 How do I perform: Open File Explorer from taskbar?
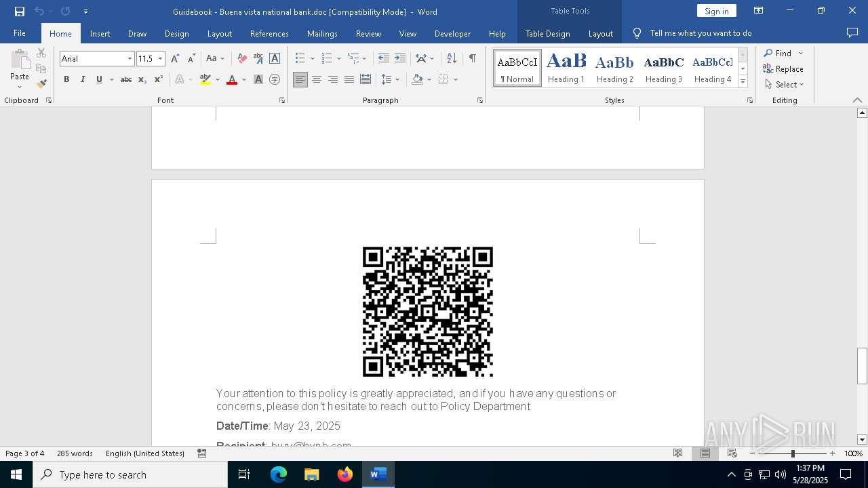(311, 474)
